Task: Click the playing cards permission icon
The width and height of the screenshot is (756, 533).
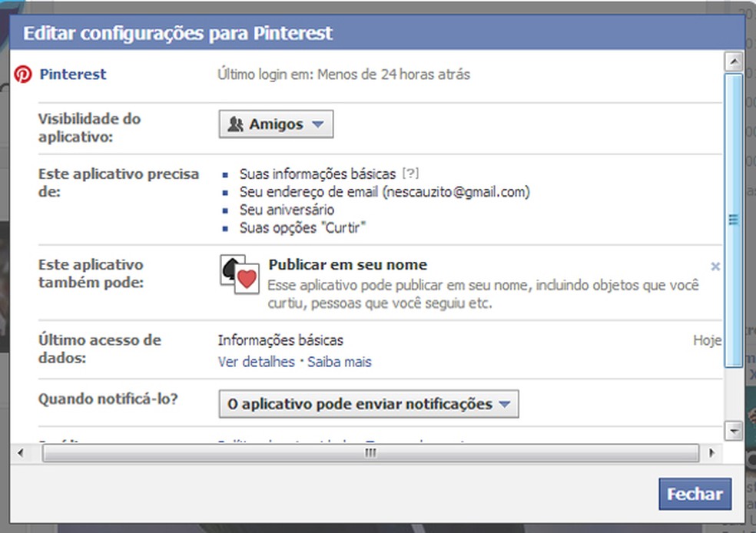Action: [240, 274]
